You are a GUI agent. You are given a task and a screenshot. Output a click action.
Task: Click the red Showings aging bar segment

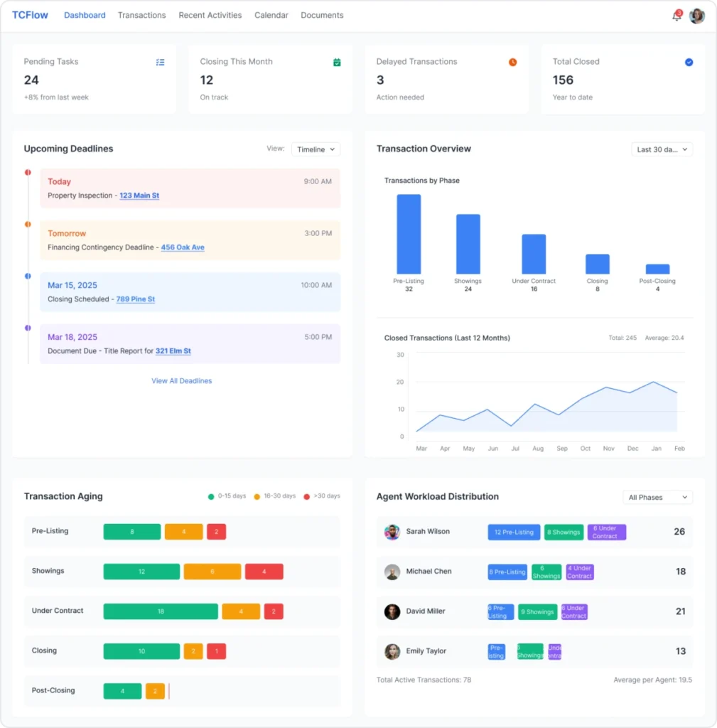264,572
